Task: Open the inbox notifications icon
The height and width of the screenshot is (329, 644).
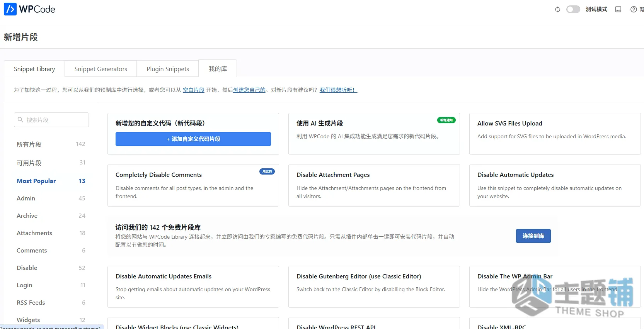Action: [618, 9]
